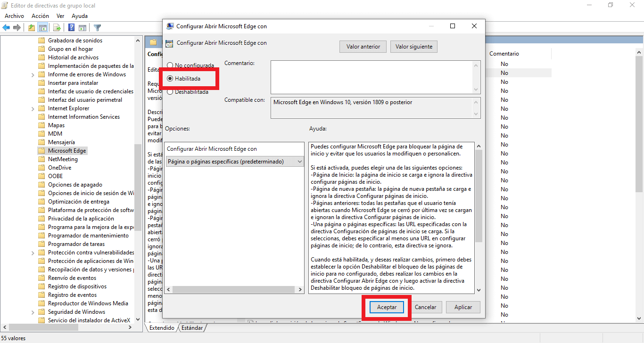Confirm with the Aceptar button
Image resolution: width=644 pixels, height=343 pixels.
click(x=387, y=307)
